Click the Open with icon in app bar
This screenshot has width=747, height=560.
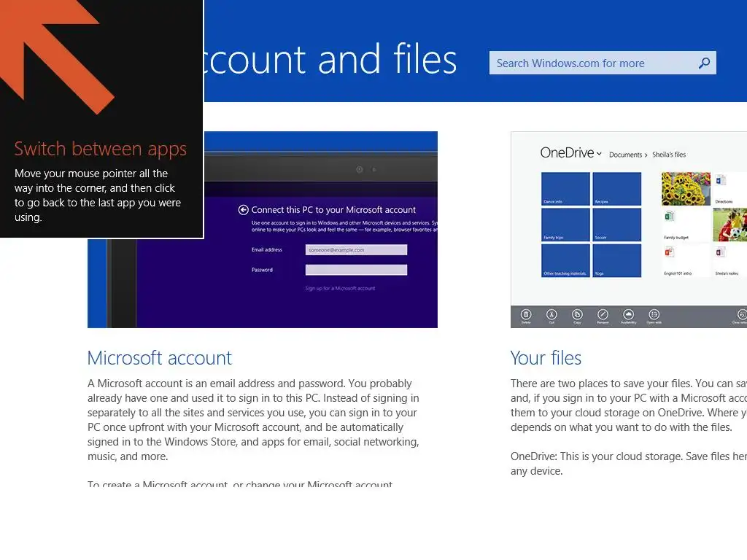pyautogui.click(x=654, y=314)
